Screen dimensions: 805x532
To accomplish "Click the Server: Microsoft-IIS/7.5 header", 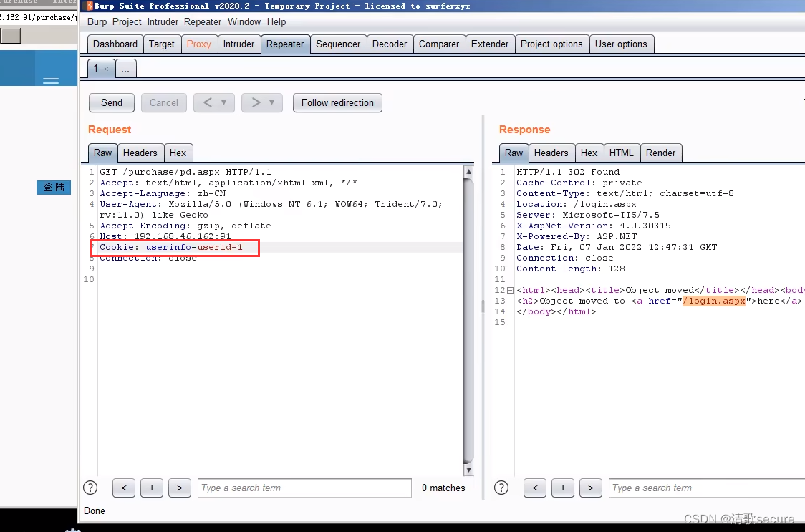I will click(588, 215).
